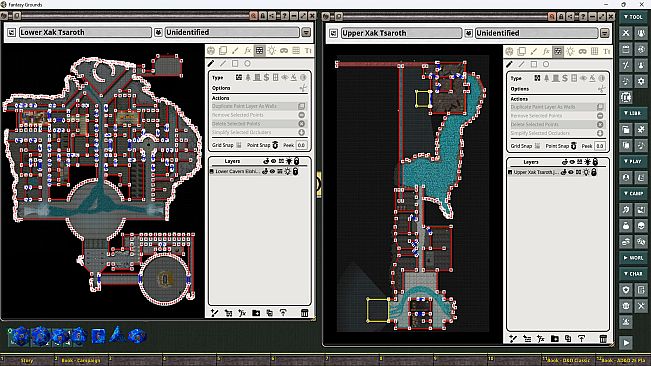The image size is (651, 366).
Task: Click the Peek value field in Lower Xak Tsaroth
Action: pos(301,145)
